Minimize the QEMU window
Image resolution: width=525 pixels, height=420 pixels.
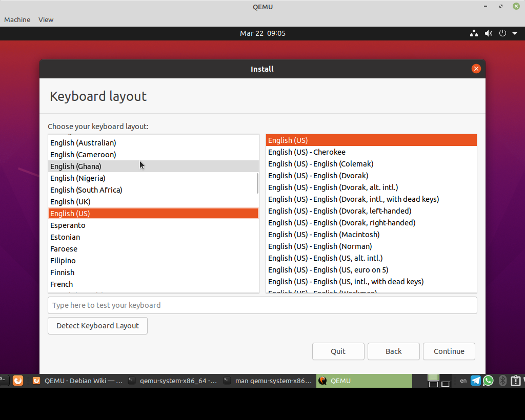[x=486, y=6]
